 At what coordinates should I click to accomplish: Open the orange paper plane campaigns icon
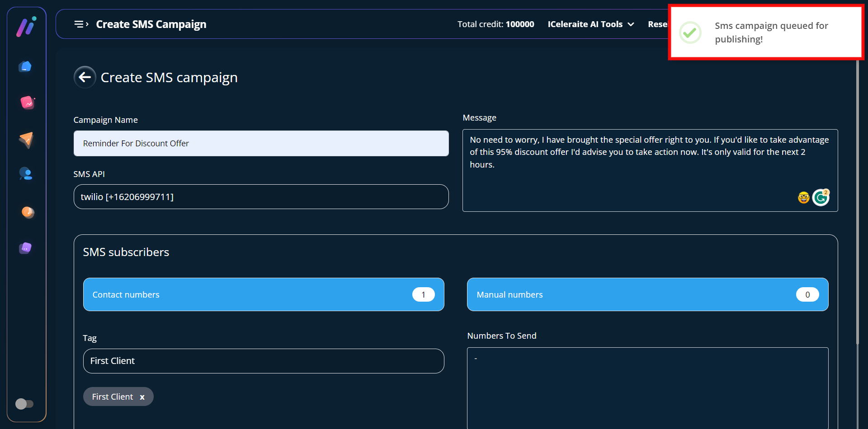point(26,140)
